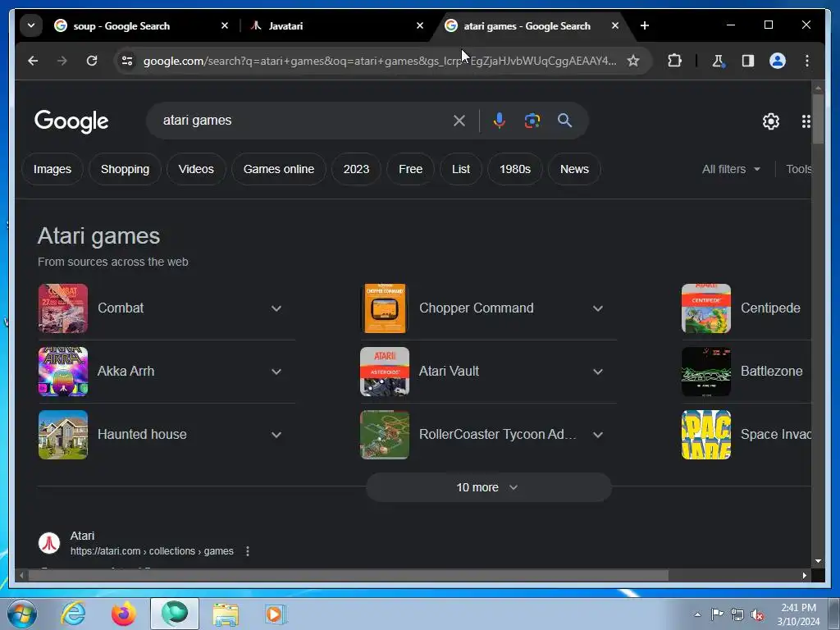This screenshot has height=630, width=840.
Task: Filter results by Images
Action: tap(52, 169)
